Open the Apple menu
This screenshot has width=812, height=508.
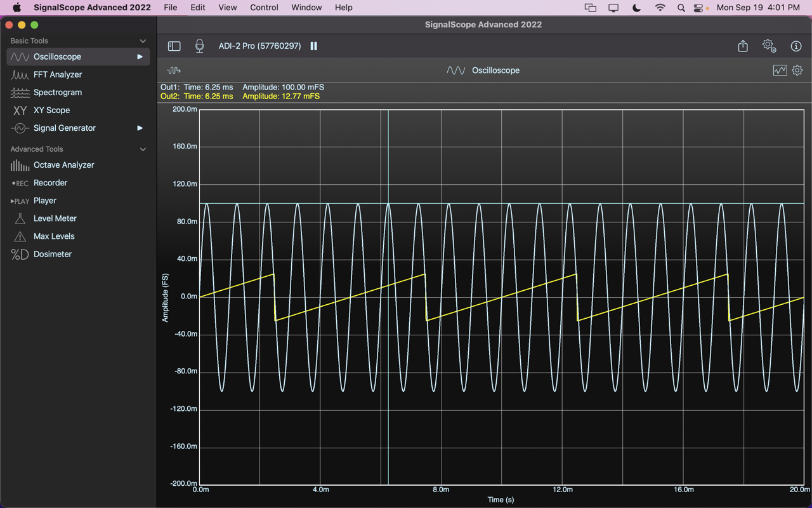[x=17, y=8]
